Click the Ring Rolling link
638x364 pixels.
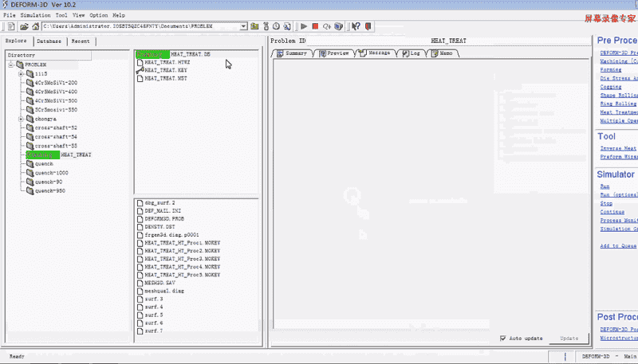click(619, 104)
